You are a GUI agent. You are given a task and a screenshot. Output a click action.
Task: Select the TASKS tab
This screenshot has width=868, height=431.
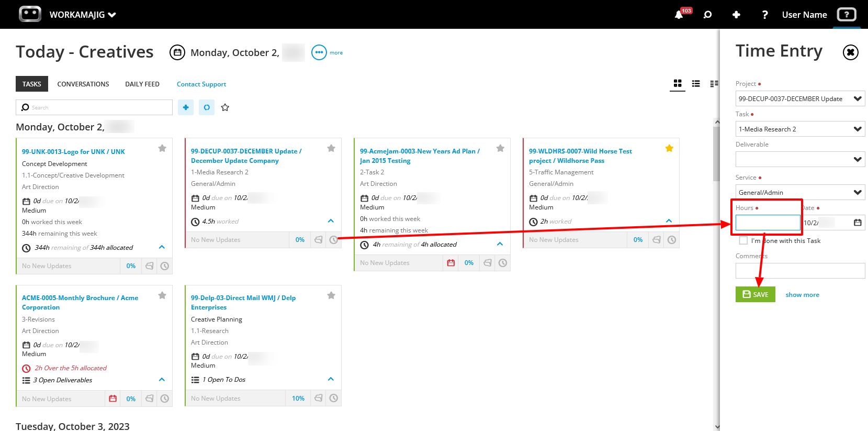32,84
